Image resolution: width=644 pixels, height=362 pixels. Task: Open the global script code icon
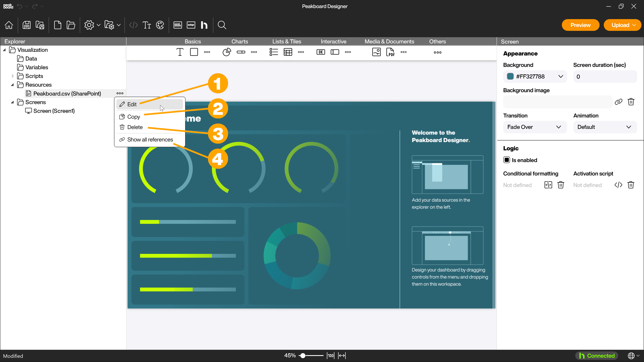tap(133, 25)
